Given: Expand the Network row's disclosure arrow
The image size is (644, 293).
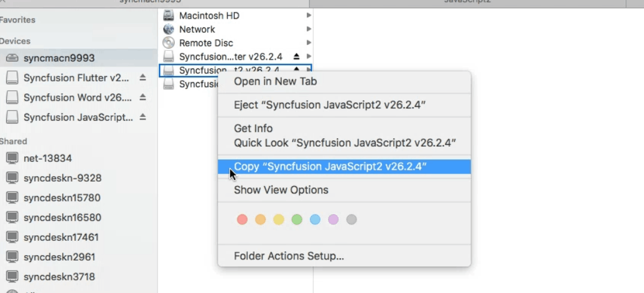Looking at the screenshot, I should click(309, 29).
